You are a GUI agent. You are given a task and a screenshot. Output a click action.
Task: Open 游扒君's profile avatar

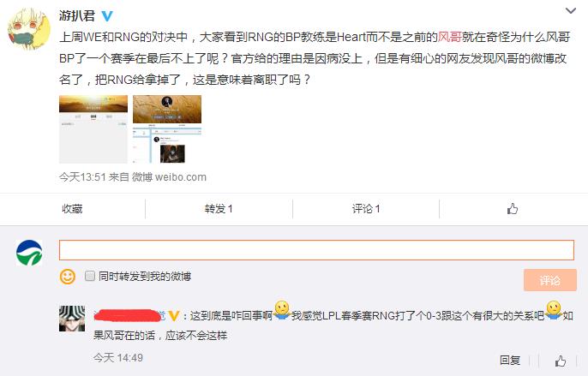pos(29,29)
